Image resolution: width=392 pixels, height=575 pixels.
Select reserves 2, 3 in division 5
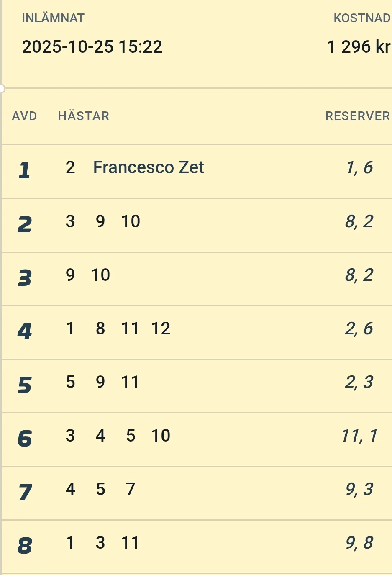[359, 382]
